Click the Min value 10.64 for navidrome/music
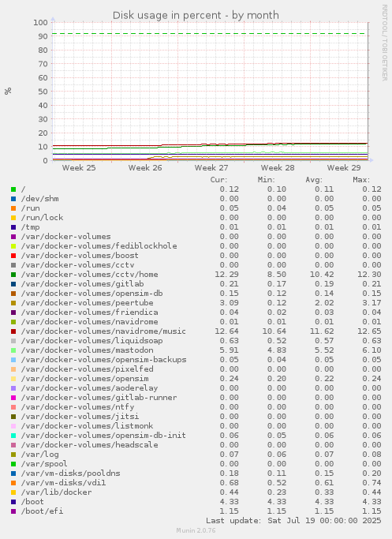Screen dimensions: 392x539 [274, 331]
